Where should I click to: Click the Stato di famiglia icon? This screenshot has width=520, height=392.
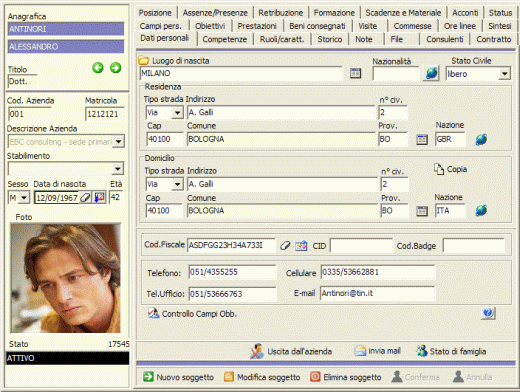pos(422,351)
